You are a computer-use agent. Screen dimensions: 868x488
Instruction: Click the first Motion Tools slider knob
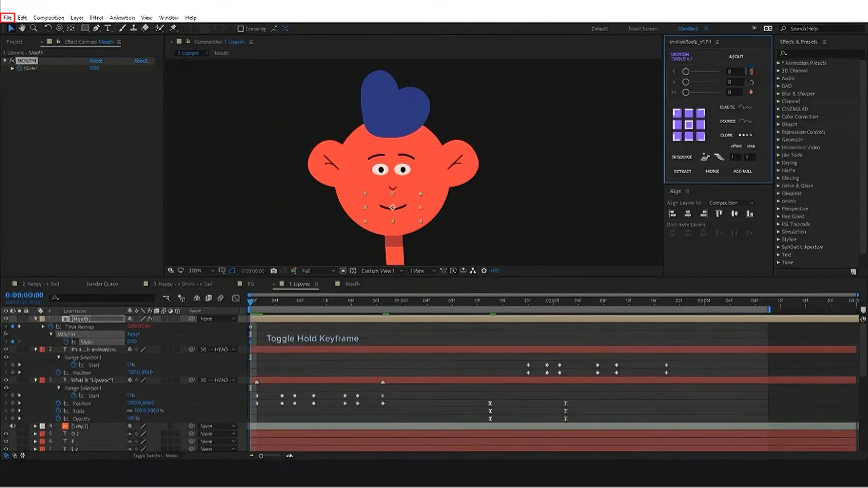tap(686, 72)
